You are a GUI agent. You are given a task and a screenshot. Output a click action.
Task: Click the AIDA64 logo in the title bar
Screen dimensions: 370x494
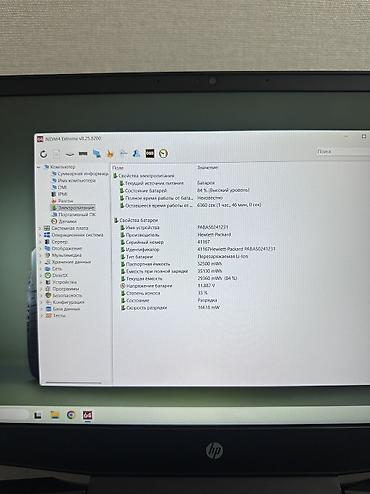click(40, 139)
